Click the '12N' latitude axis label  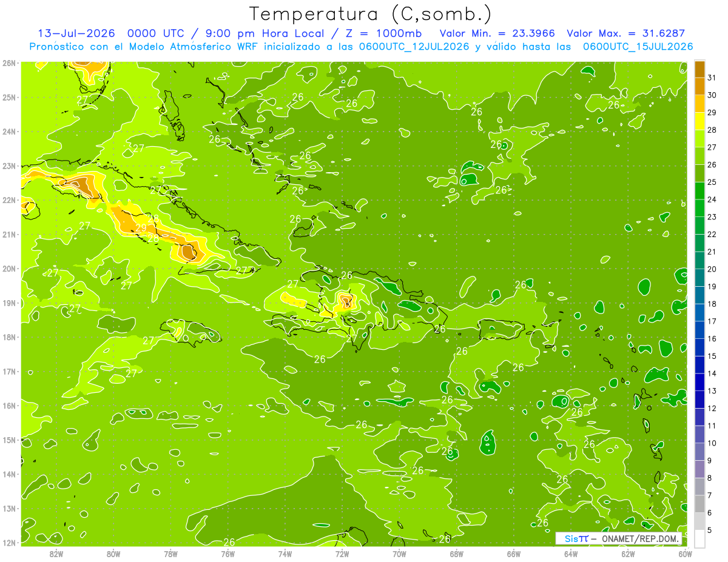tap(8, 543)
